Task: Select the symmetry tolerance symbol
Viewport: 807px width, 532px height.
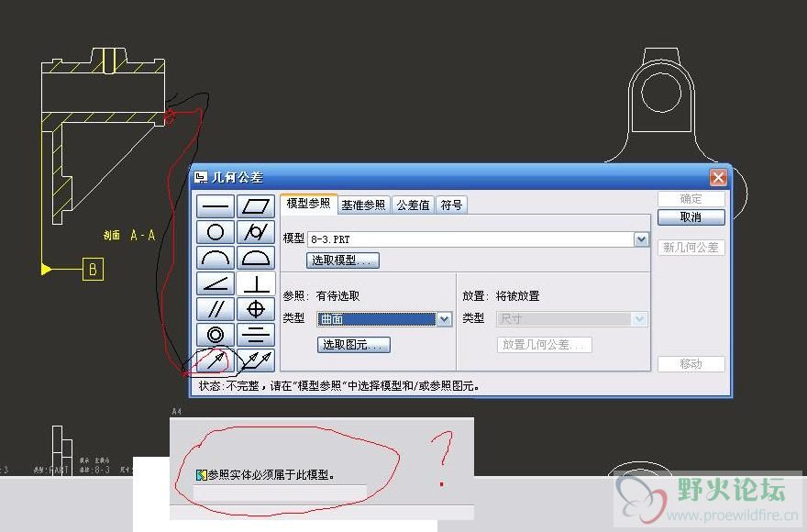Action: click(x=256, y=336)
